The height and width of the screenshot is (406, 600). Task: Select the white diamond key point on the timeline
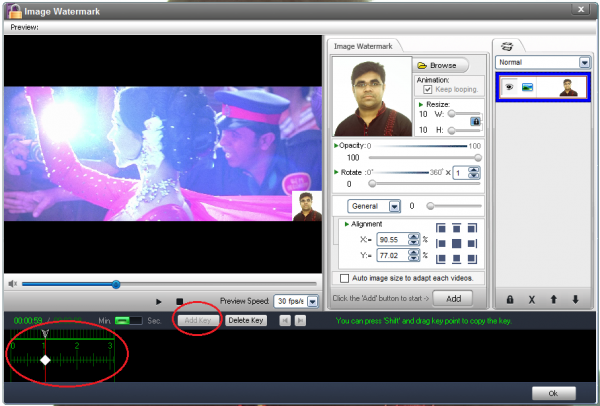tap(46, 360)
